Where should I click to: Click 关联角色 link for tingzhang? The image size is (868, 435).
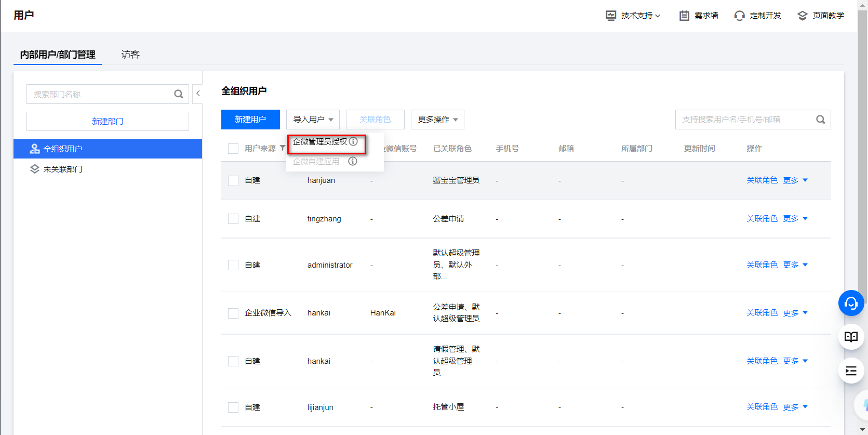[762, 219]
